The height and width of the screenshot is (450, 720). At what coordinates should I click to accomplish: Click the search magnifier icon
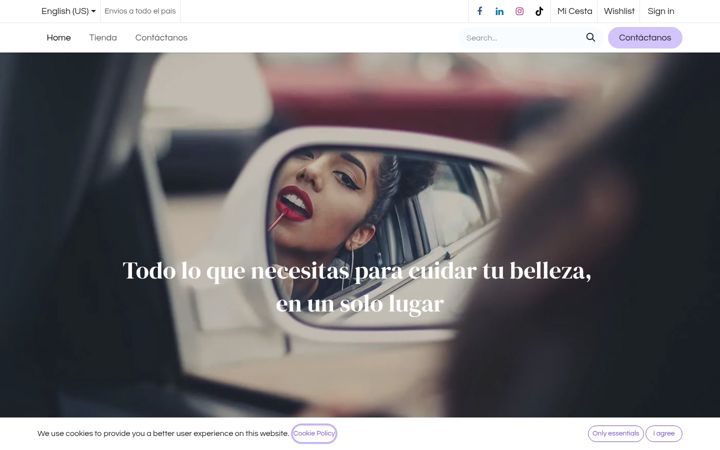click(591, 37)
